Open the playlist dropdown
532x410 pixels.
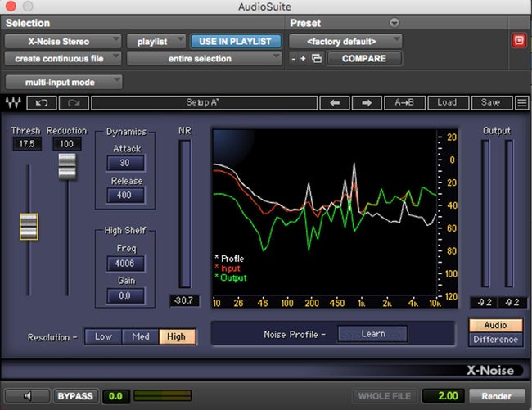(156, 42)
